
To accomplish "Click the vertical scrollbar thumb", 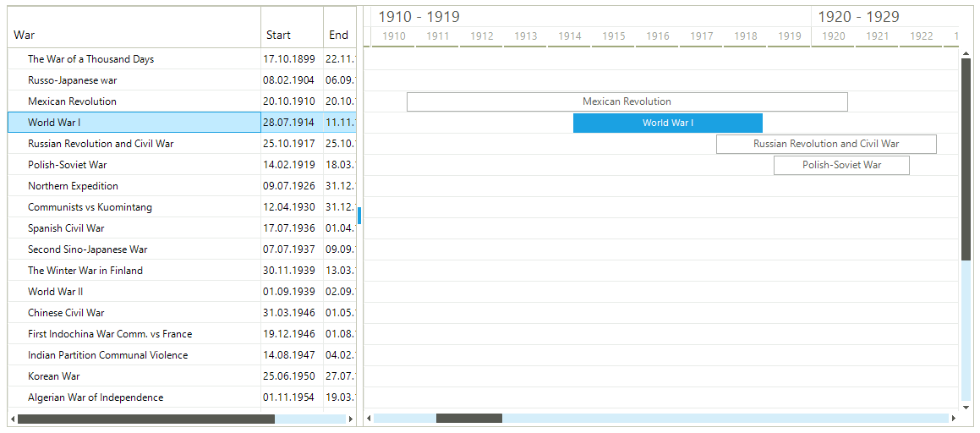I will tap(966, 159).
